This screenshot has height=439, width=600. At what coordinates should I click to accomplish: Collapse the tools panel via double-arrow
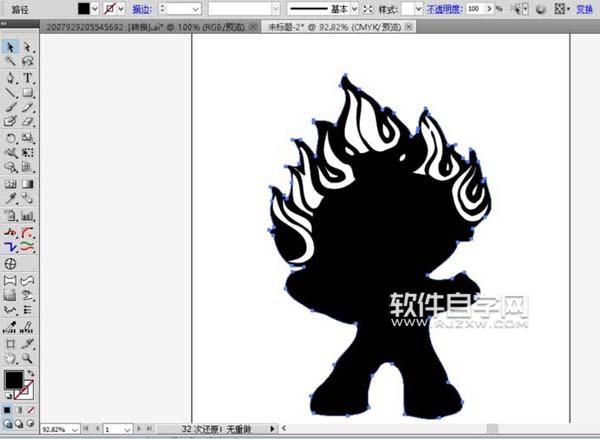tap(3, 24)
